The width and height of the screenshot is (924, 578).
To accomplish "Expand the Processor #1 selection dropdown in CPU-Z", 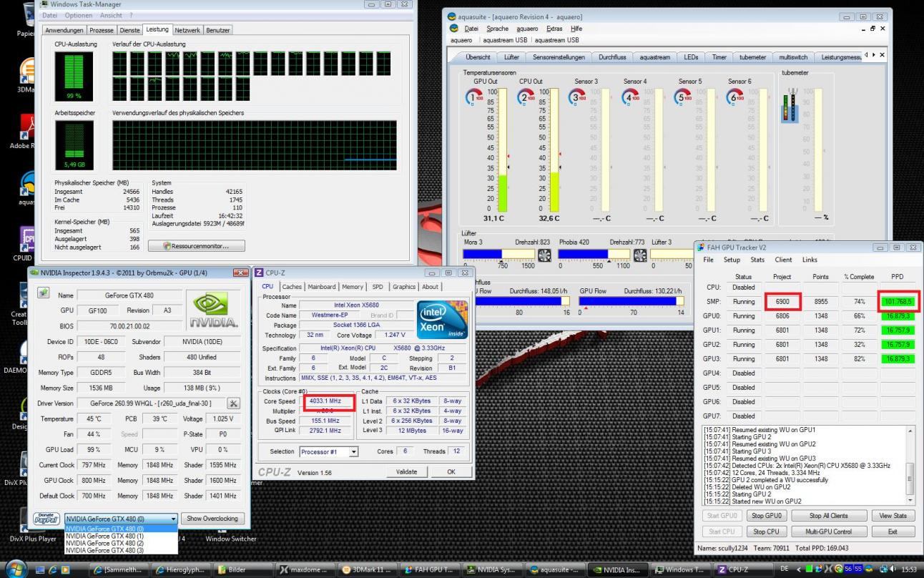I will (x=353, y=451).
